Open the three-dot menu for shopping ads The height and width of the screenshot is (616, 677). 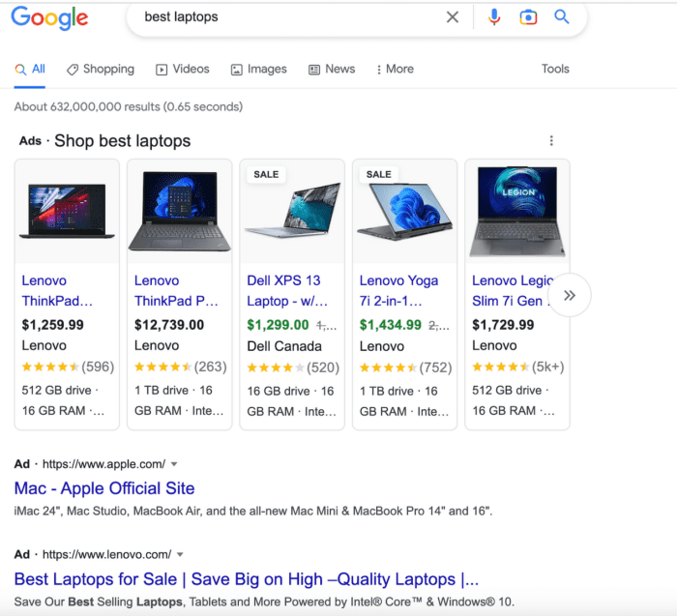551,141
